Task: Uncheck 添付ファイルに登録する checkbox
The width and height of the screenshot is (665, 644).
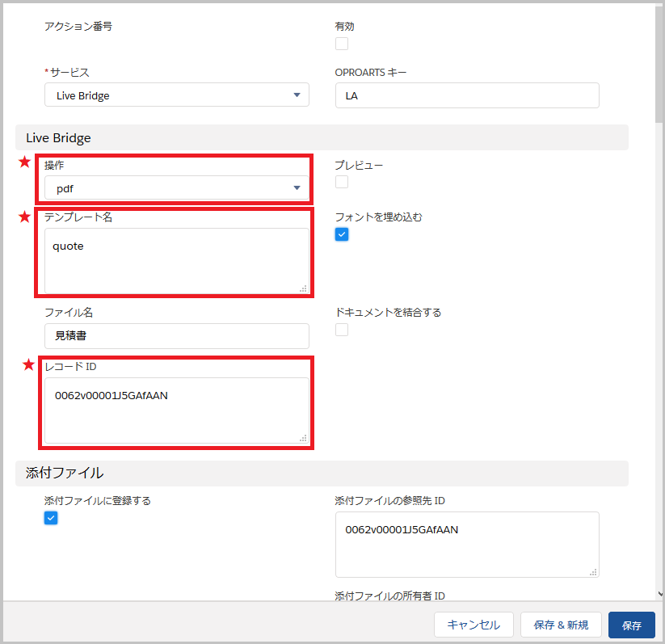Action: [51, 518]
